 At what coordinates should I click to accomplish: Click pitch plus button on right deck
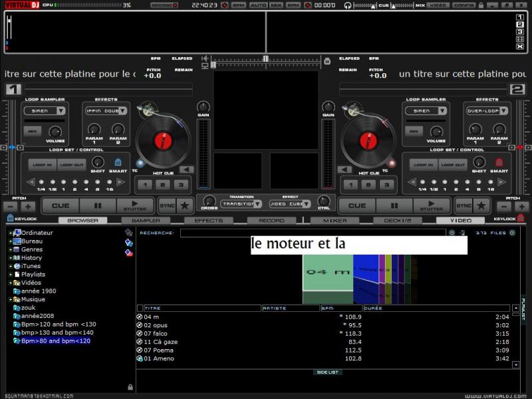pos(523,206)
